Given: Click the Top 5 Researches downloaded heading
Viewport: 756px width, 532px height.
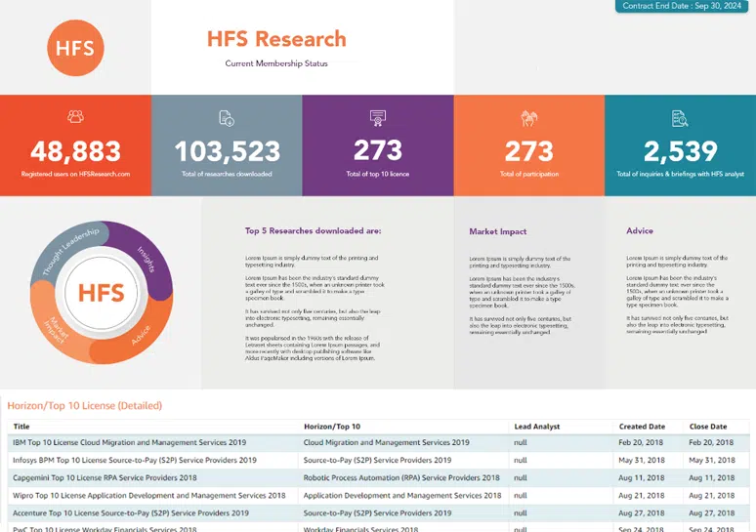Looking at the screenshot, I should [x=313, y=230].
